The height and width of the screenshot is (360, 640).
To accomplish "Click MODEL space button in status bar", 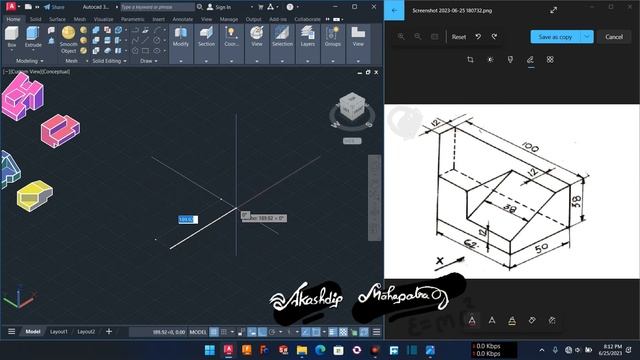I will coord(198,332).
